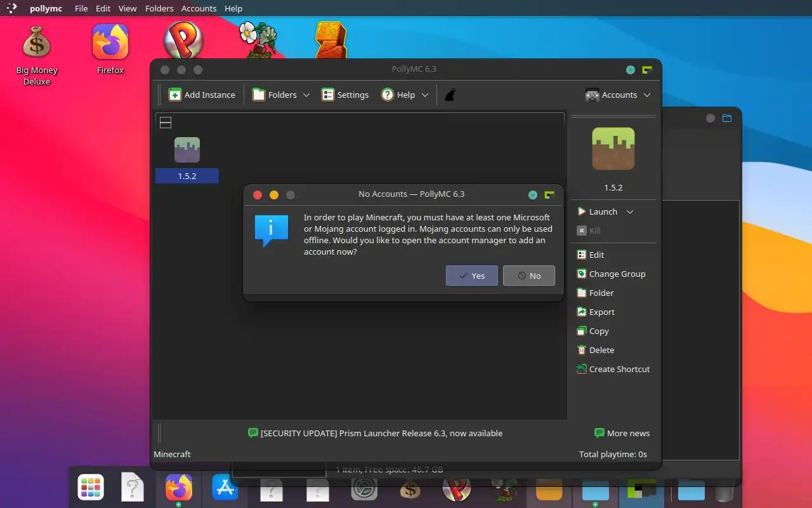Viewport: 812px width, 508px height.
Task: Click the system logo icon in menu bar
Action: (x=12, y=8)
